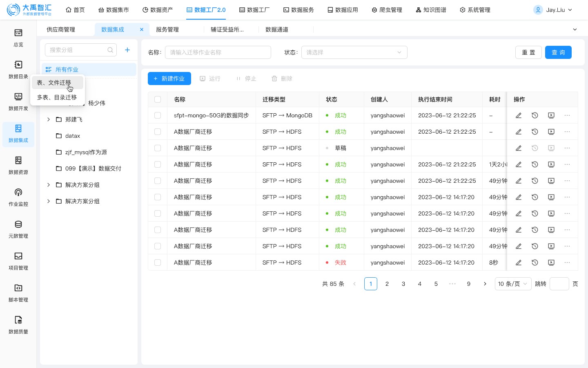588x368 pixels.
Task: Open 元数管理 in left sidebar
Action: coord(18,229)
